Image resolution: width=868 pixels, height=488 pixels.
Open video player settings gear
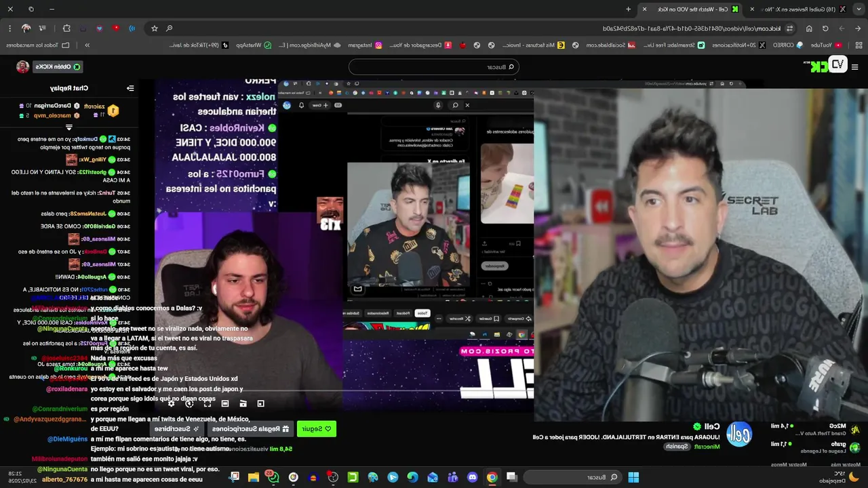click(x=171, y=403)
